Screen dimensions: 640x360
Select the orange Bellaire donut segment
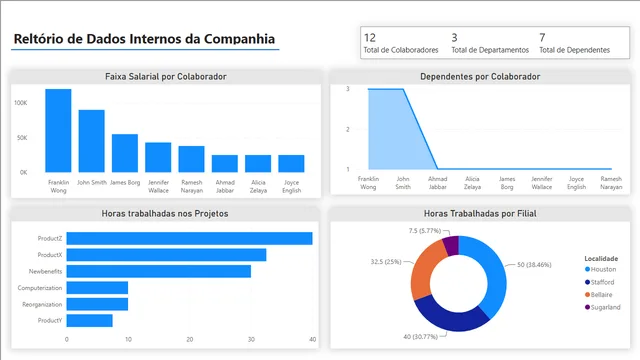point(424,269)
